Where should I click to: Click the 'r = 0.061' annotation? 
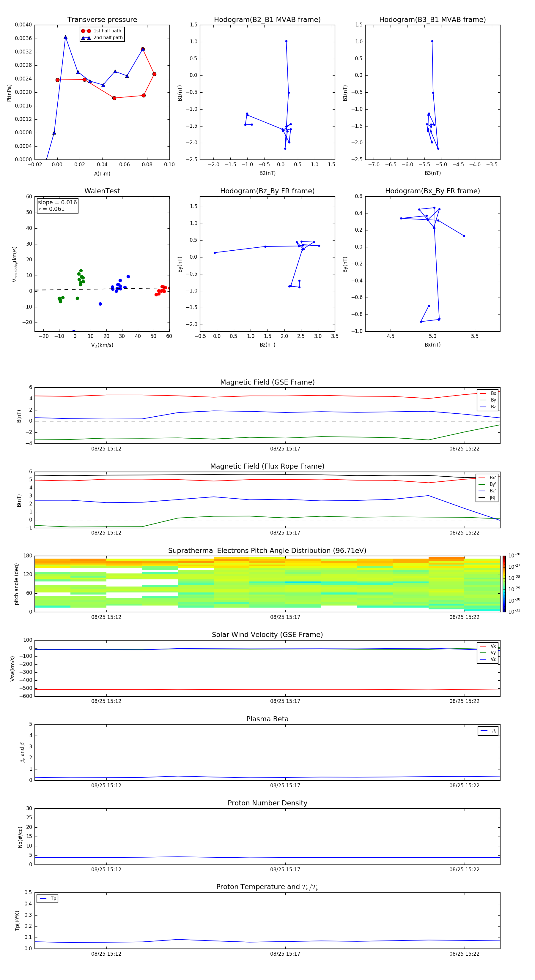coord(51,209)
